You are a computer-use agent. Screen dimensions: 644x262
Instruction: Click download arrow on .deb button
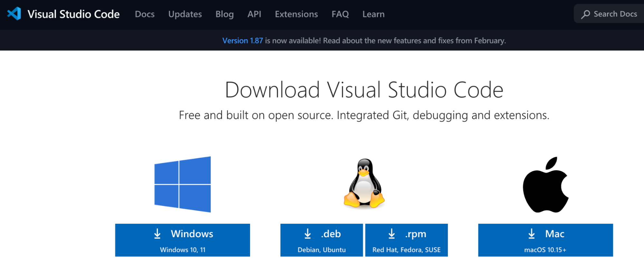pos(308,234)
